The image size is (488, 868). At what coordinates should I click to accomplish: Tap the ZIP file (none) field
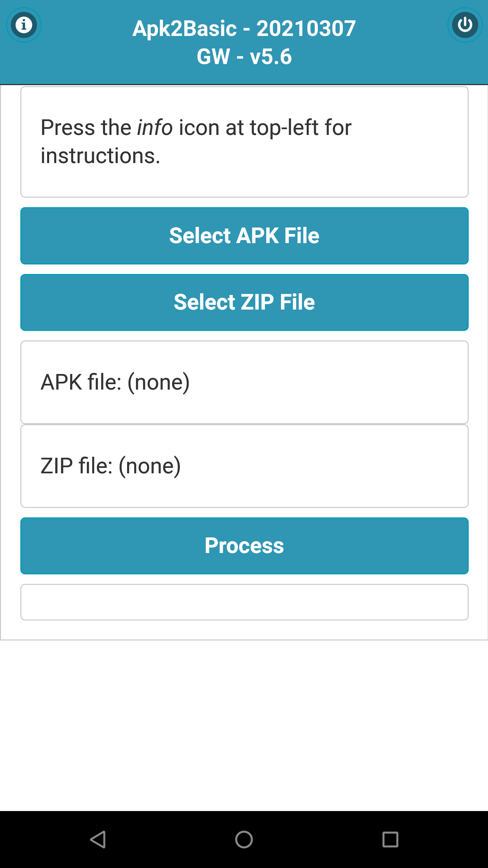[x=244, y=466]
